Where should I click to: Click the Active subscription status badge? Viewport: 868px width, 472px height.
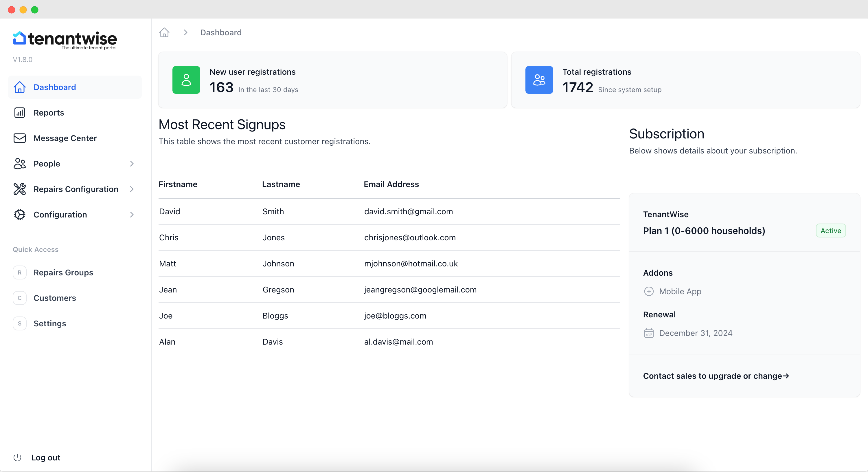click(831, 230)
